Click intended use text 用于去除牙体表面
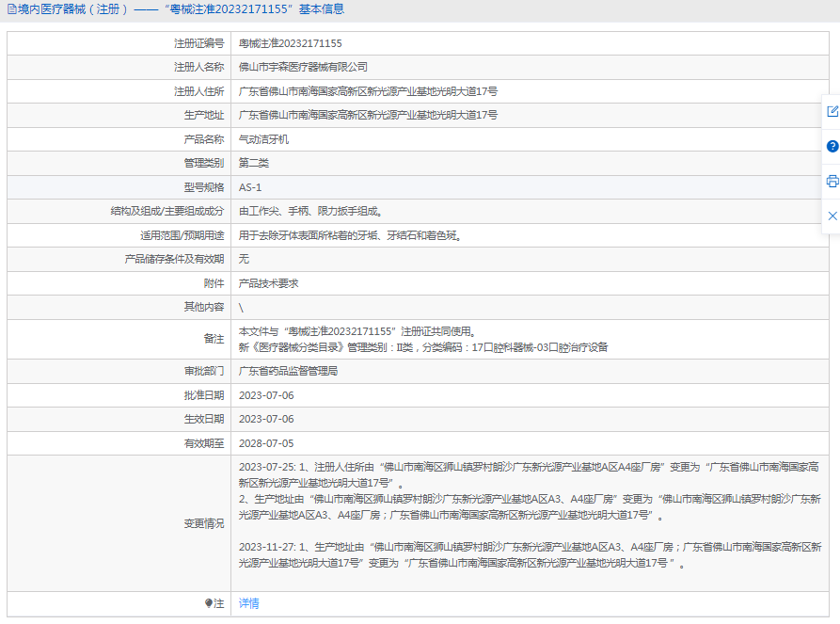The height and width of the screenshot is (624, 840). click(350, 235)
